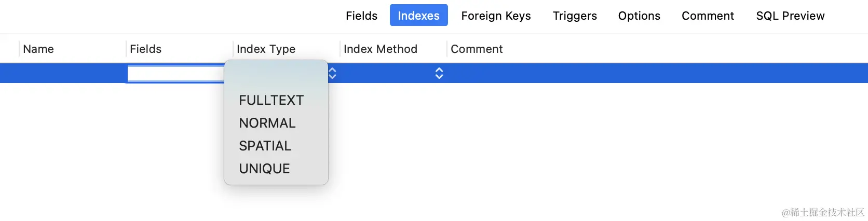The height and width of the screenshot is (221, 868).
Task: Click the Index Type stepper arrows
Action: pos(332,74)
